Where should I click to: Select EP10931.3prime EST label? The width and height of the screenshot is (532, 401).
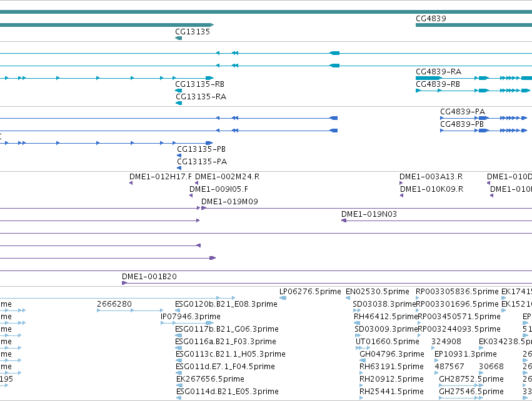tap(466, 355)
